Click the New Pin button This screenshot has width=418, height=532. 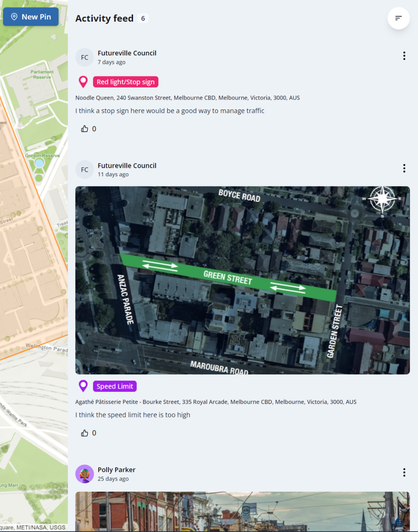click(31, 17)
